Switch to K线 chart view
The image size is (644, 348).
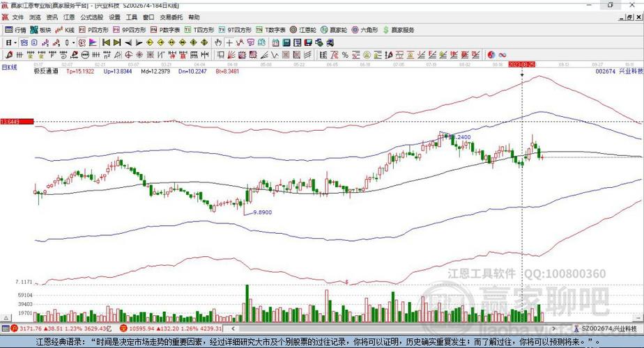pyautogui.click(x=65, y=30)
